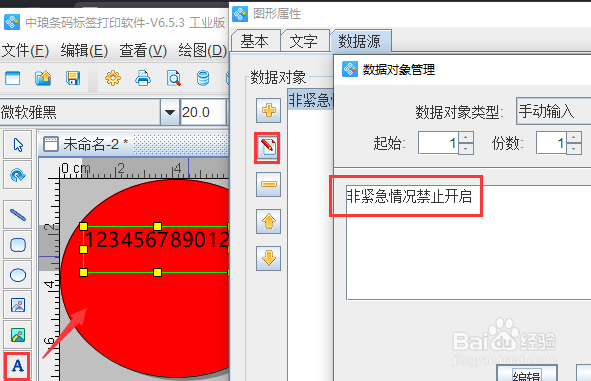The image size is (591, 381).
Task: Move data object up with arrow button
Action: [x=268, y=221]
